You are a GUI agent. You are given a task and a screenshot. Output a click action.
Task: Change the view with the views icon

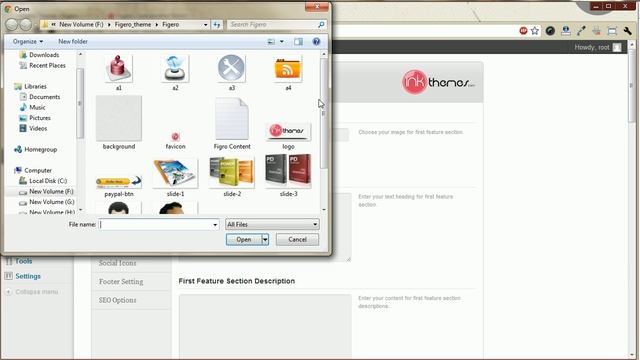pyautogui.click(x=271, y=42)
